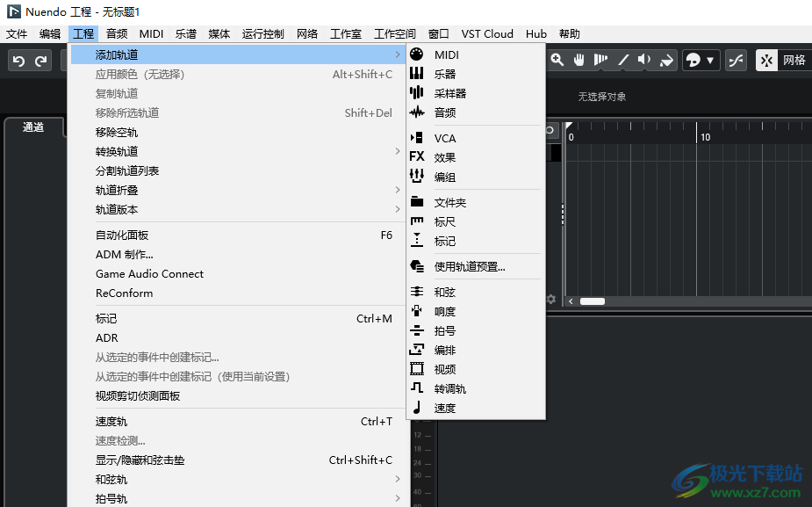Image resolution: width=812 pixels, height=507 pixels.
Task: Click the Undo arrow icon
Action: 18,61
